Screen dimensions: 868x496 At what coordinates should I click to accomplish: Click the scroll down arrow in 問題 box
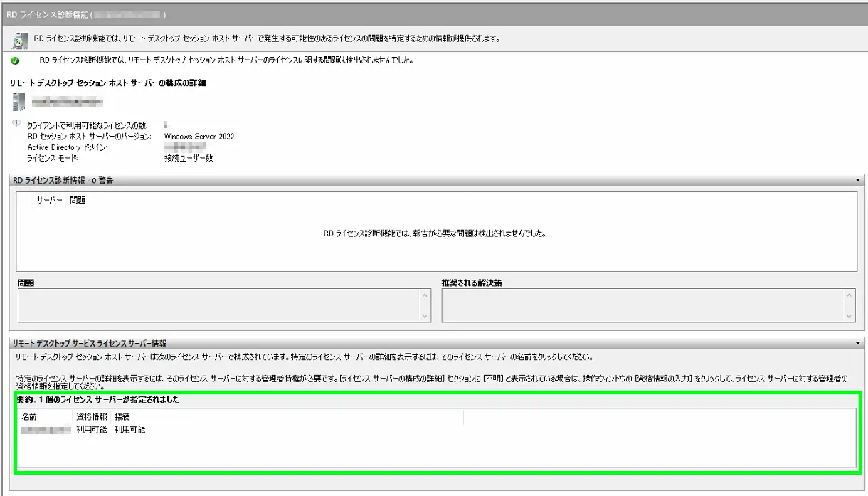coord(425,316)
